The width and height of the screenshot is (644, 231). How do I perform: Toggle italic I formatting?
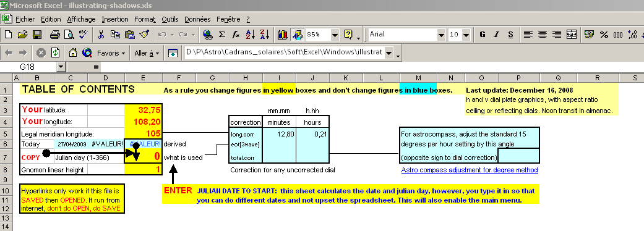click(497, 35)
